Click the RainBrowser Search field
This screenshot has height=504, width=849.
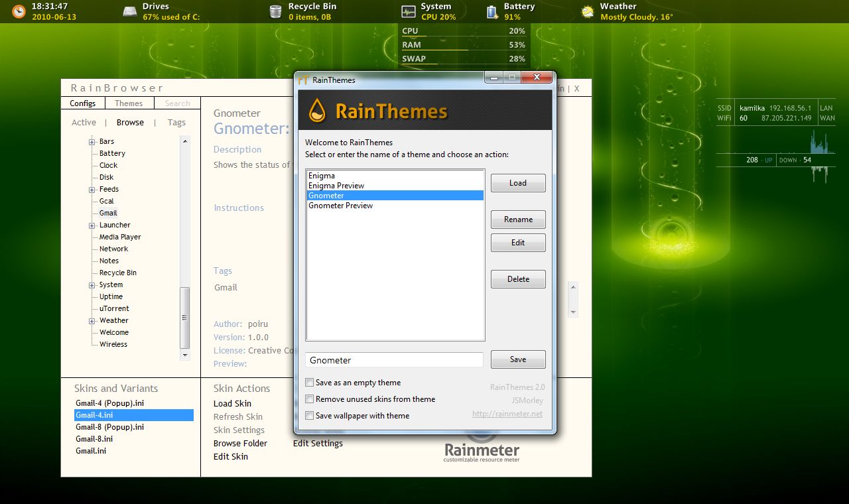(177, 103)
